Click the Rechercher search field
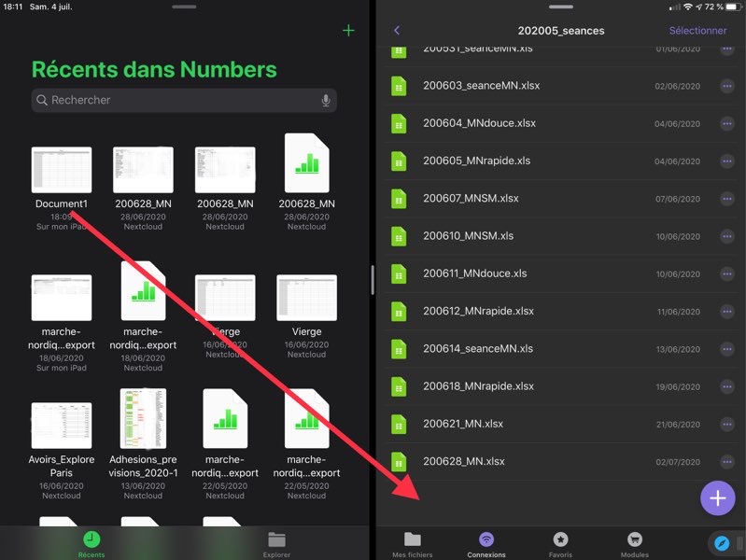The width and height of the screenshot is (746, 560). (177, 101)
